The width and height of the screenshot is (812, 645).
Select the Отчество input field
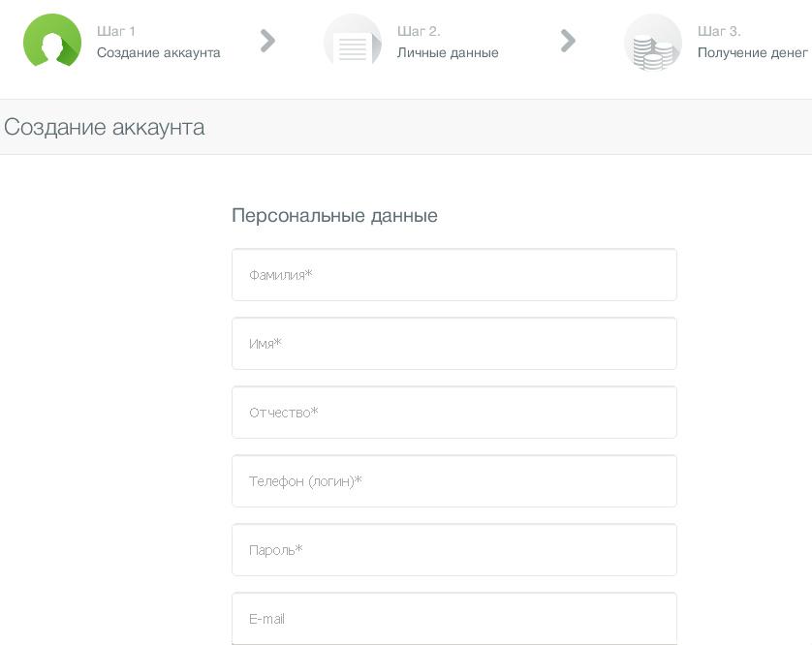coord(453,413)
